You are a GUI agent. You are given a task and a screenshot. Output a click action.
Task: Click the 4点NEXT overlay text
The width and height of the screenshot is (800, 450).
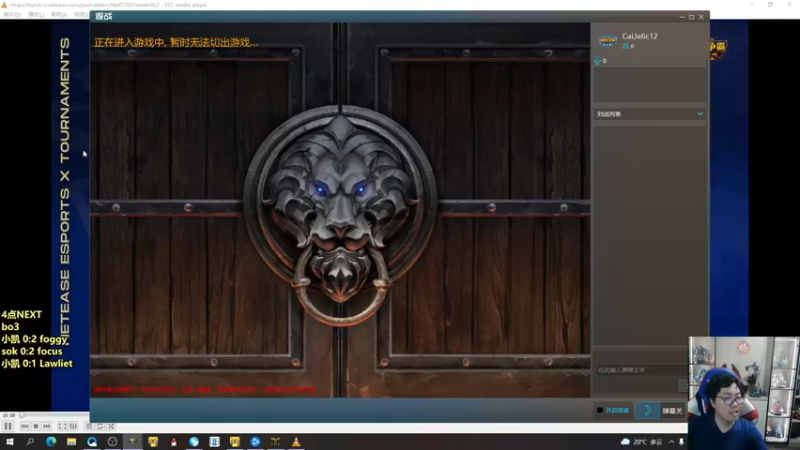tap(21, 314)
